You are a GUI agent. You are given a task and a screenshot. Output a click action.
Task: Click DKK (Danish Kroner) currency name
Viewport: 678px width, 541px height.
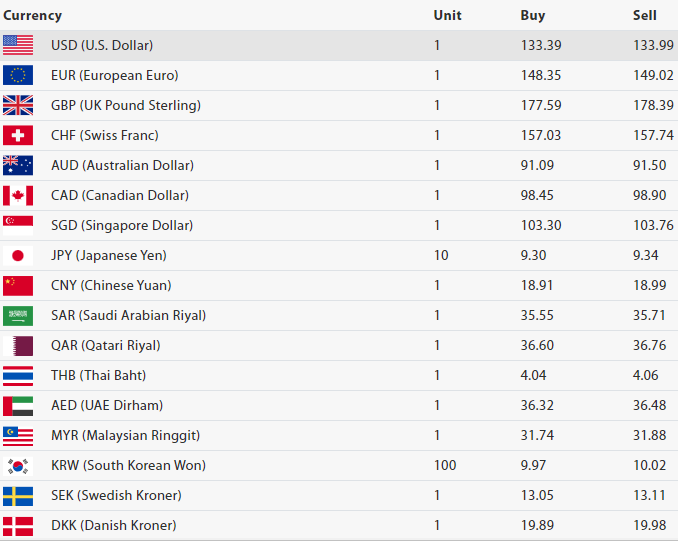click(113, 525)
